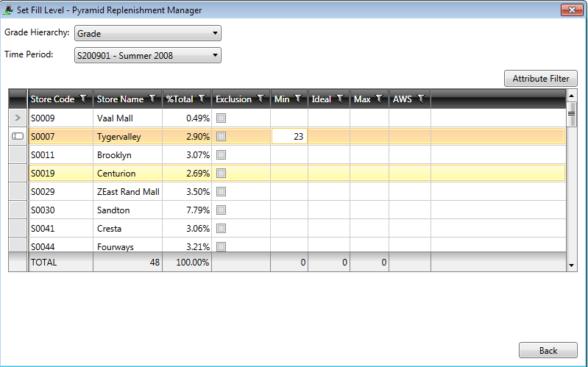Select the Brooklyn store name cell
Screen dimensions: 588x367
tap(127, 155)
